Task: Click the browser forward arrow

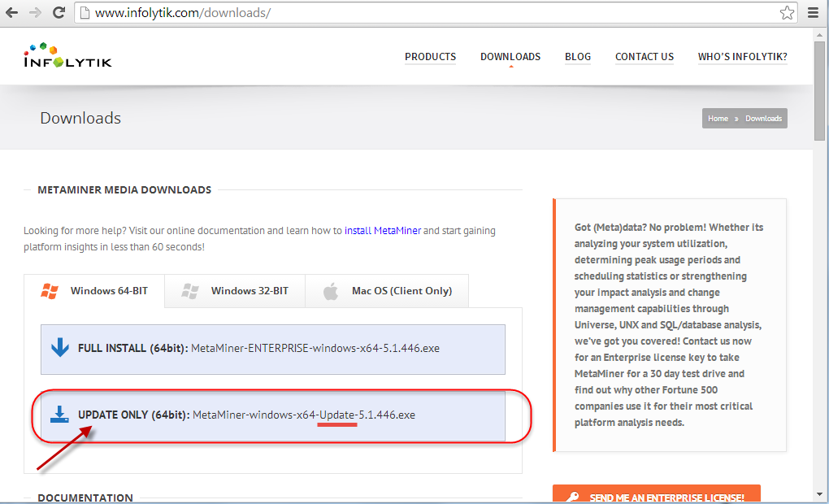Action: [35, 13]
